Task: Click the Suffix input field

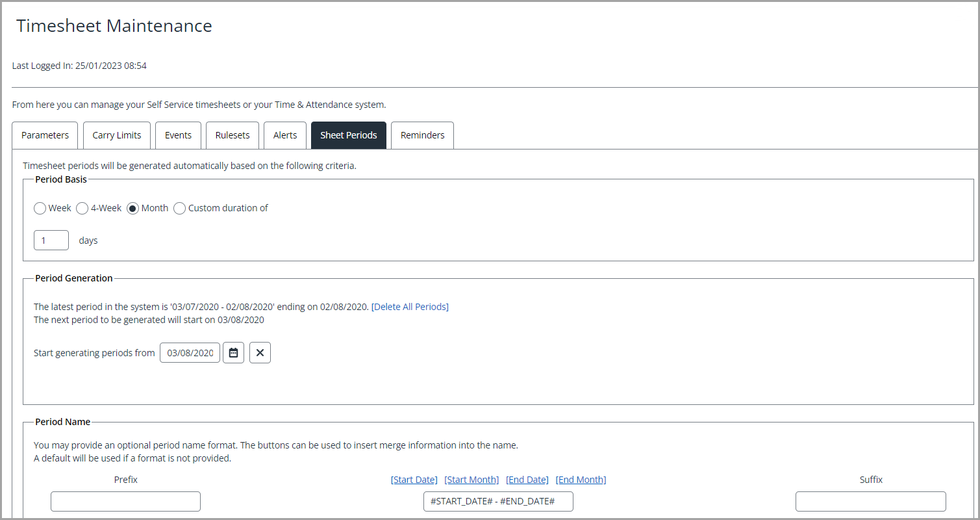Action: point(870,501)
